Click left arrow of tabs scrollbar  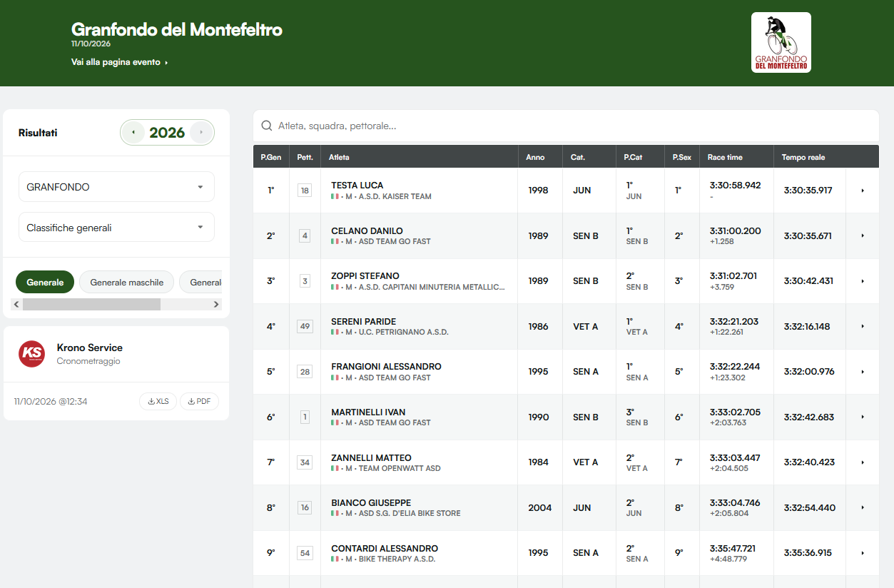(17, 305)
